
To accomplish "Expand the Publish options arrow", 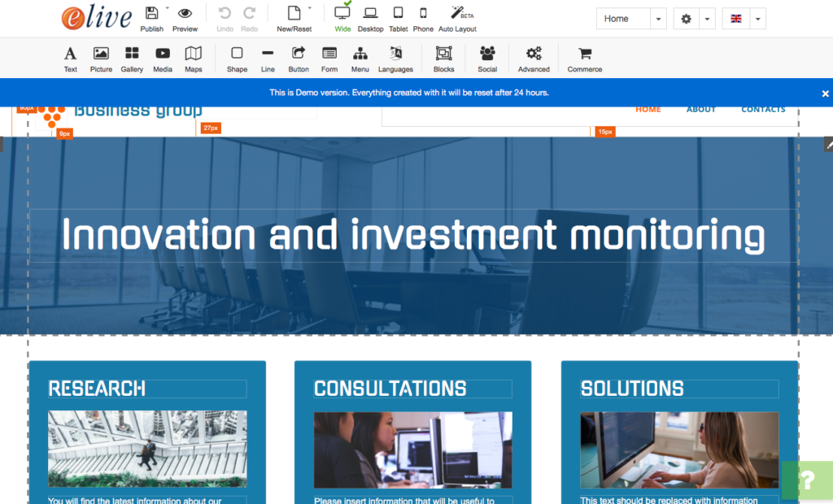I will point(167,8).
